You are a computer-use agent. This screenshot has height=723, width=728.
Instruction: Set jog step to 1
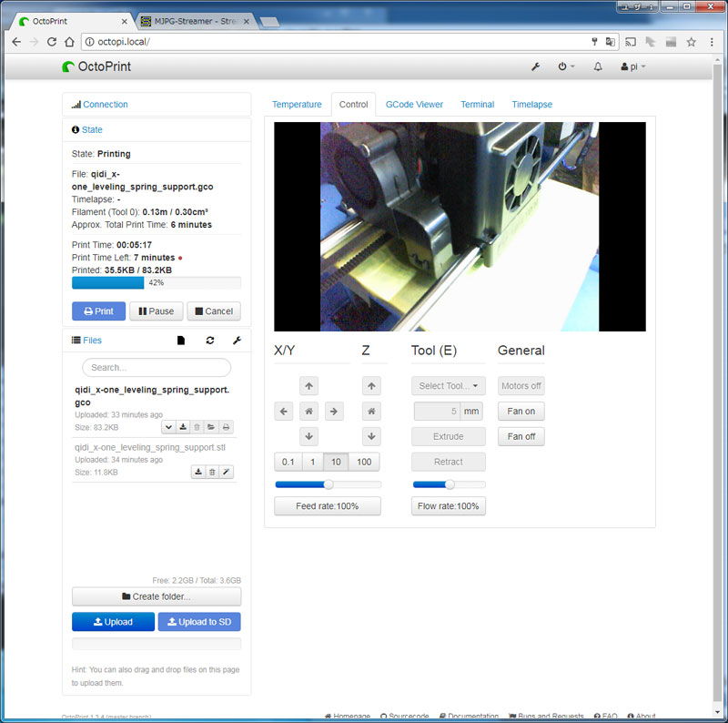point(312,462)
